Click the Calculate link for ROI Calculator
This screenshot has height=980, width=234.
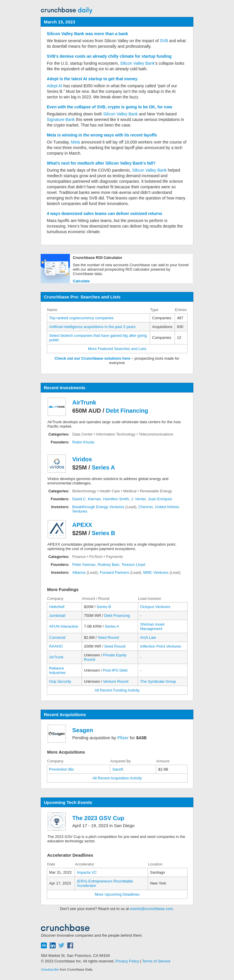click(x=81, y=281)
